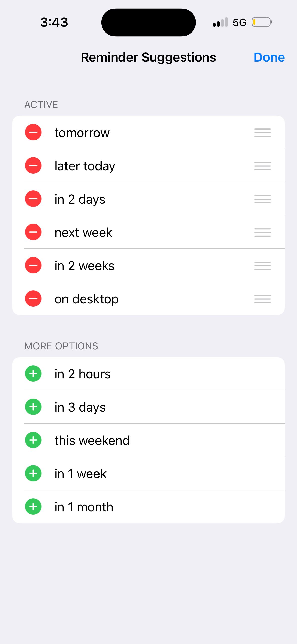This screenshot has height=644, width=297.
Task: Tap the reorder grip for 'next week'
Action: pos(262,232)
